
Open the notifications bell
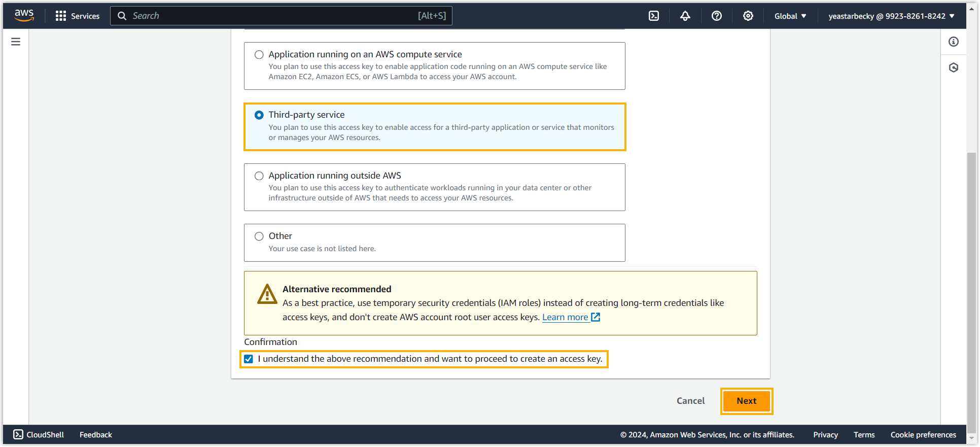(685, 16)
